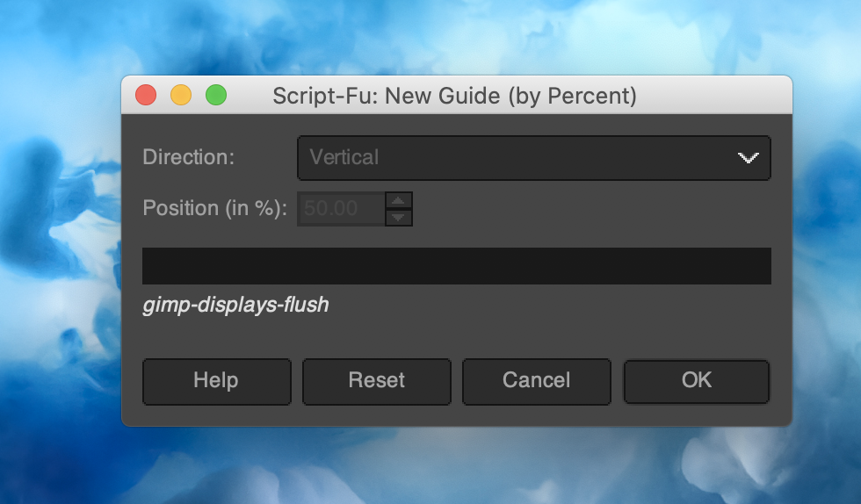Click the Position (in %) label
The height and width of the screenshot is (504, 861).
point(215,209)
